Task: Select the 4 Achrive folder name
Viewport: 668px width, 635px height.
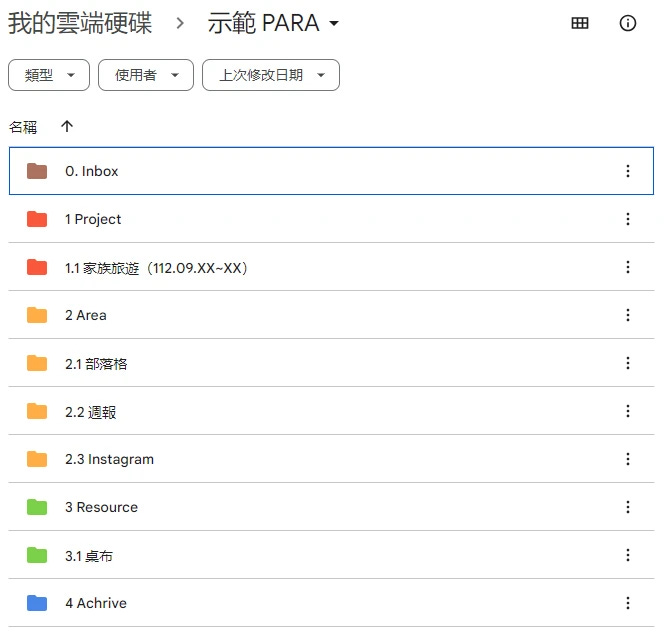Action: [x=96, y=603]
